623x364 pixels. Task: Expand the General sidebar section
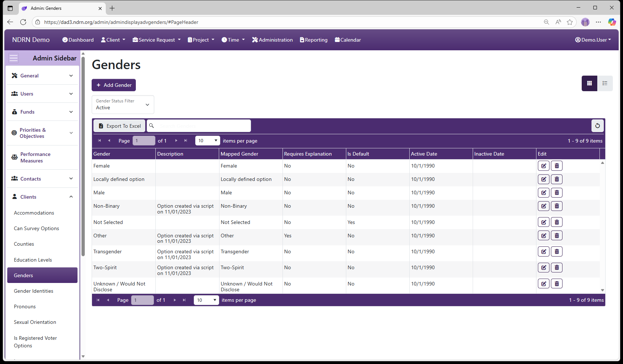[42, 76]
